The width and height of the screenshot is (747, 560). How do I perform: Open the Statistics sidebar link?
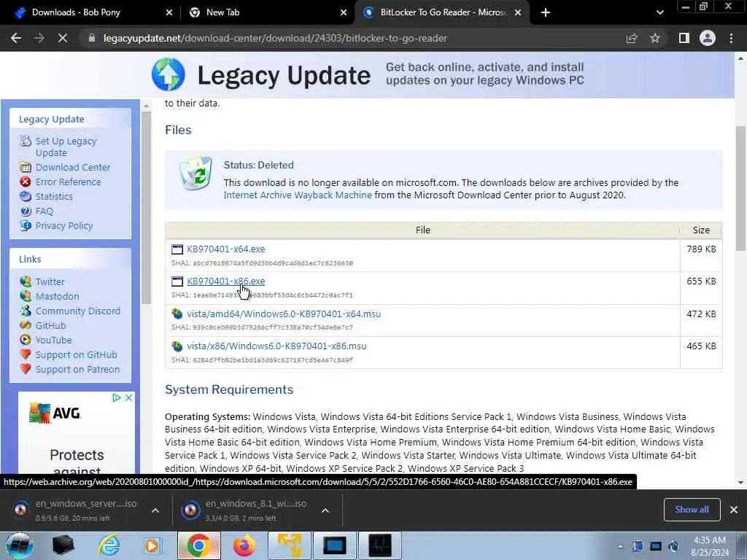tap(54, 196)
